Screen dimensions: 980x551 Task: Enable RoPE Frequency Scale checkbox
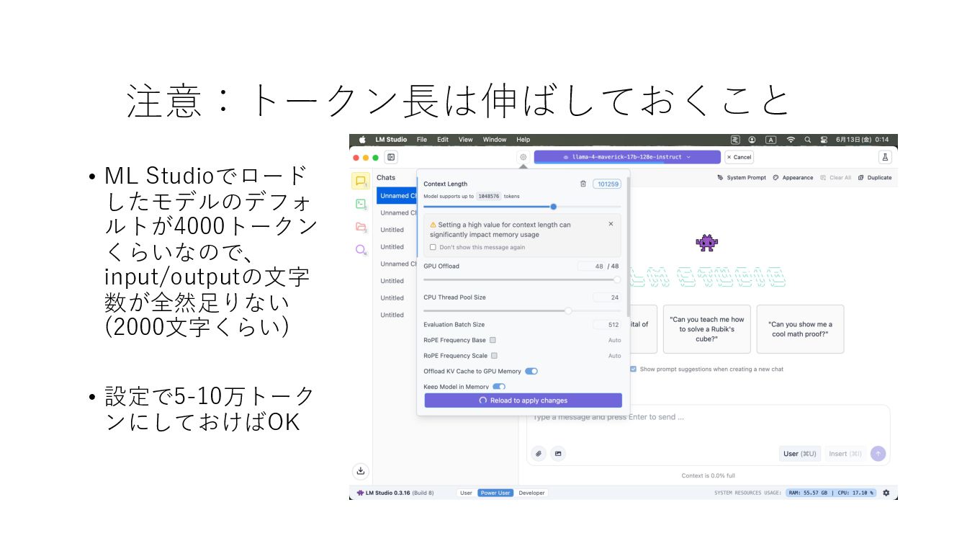point(494,356)
